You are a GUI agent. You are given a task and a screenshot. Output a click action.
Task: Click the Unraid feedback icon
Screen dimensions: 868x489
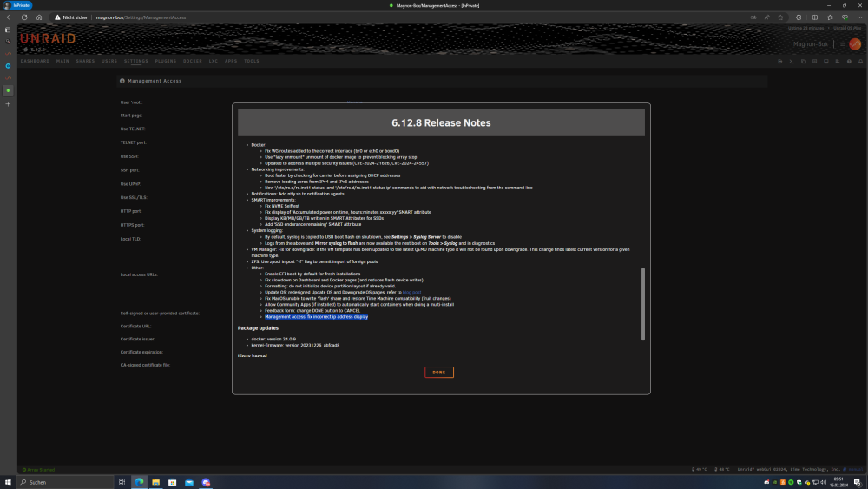[x=814, y=62]
